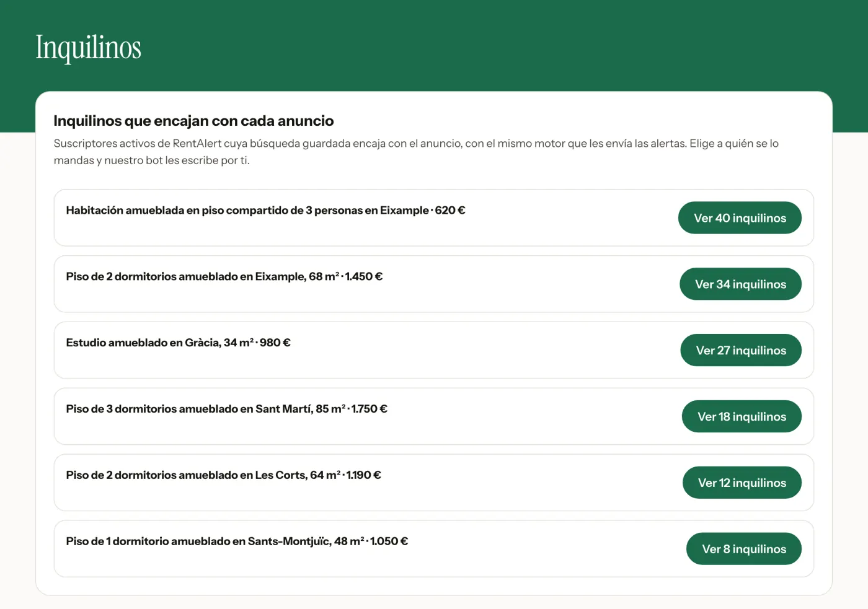The image size is (868, 609).
Task: Click the heading Inquilinos que encajan con cada anuncio
Action: tap(193, 121)
